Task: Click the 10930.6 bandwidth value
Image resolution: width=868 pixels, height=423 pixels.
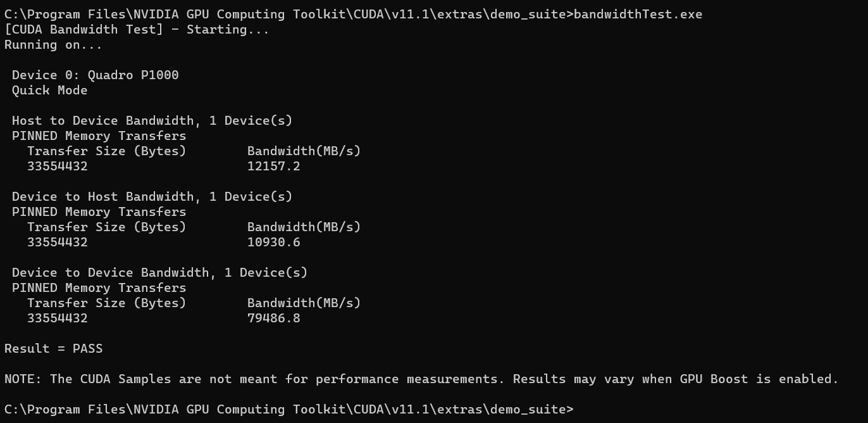Action: pyautogui.click(x=273, y=242)
